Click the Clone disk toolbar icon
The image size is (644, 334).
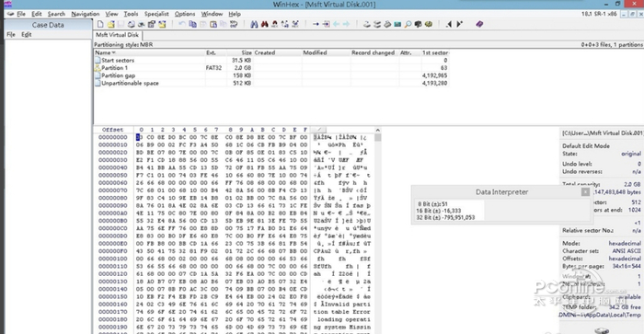coord(376,24)
